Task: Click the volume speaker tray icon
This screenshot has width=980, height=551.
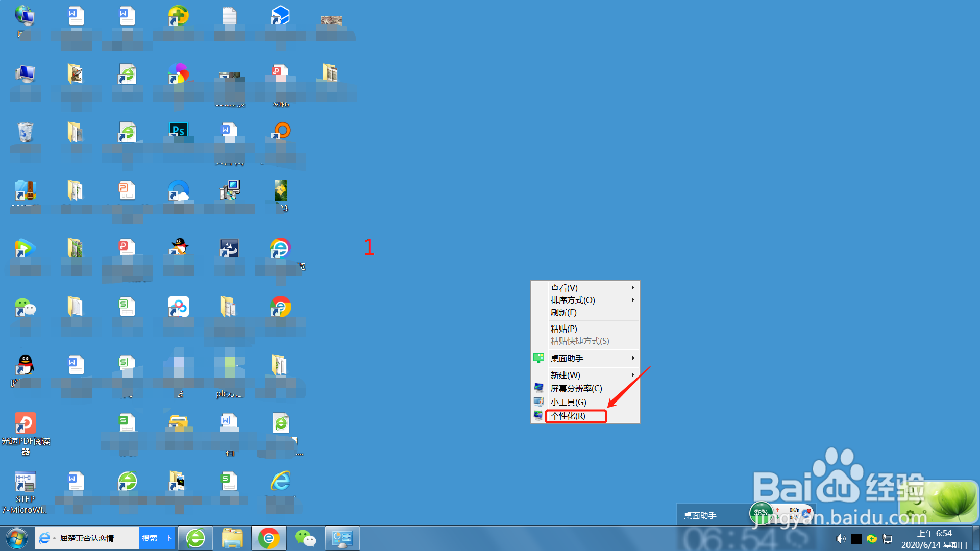Action: [841, 539]
